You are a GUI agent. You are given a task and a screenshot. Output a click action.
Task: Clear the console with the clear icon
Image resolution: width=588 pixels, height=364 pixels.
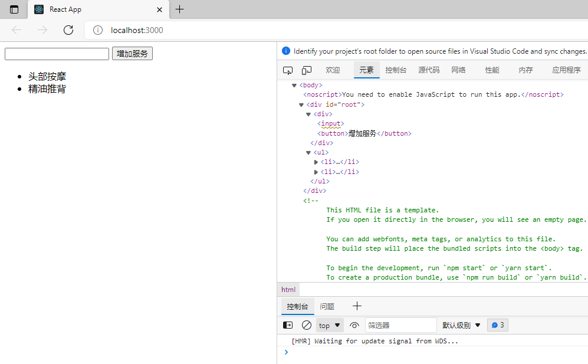[306, 325]
